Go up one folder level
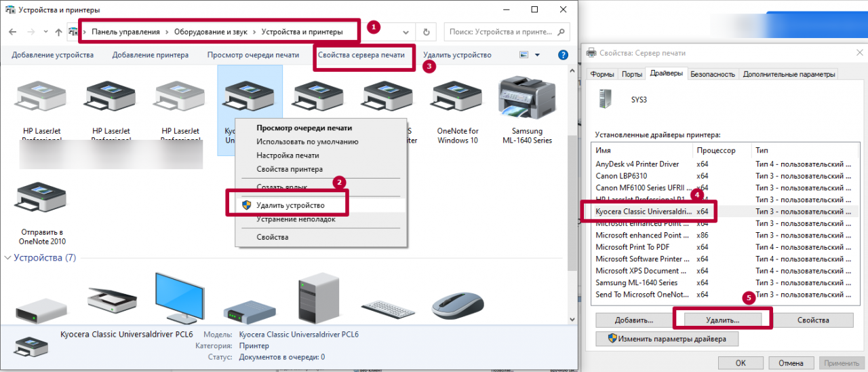Viewport: 868px width, 372px height. [x=58, y=32]
